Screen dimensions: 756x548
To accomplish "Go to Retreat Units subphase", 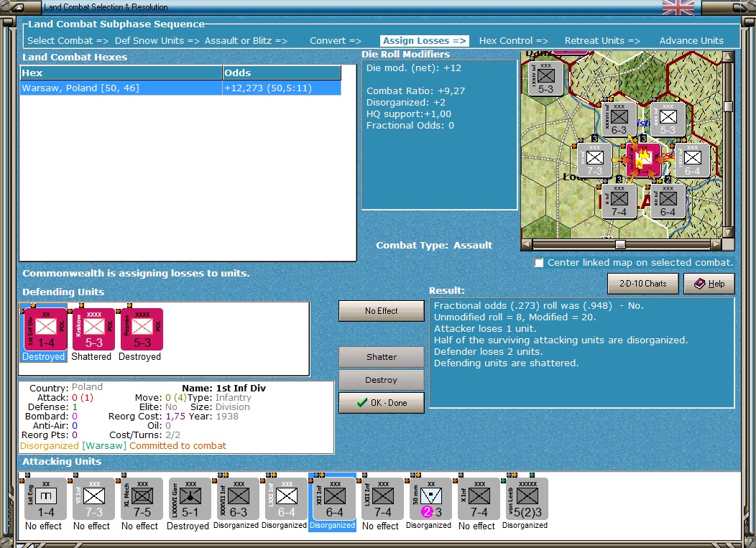I will coord(602,40).
